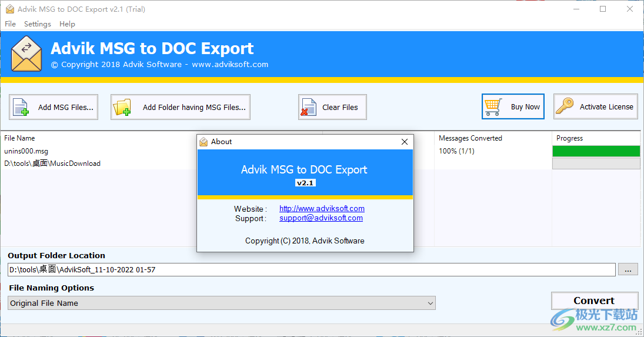Open the Help menu
Image resolution: width=644 pixels, height=337 pixels.
point(68,24)
